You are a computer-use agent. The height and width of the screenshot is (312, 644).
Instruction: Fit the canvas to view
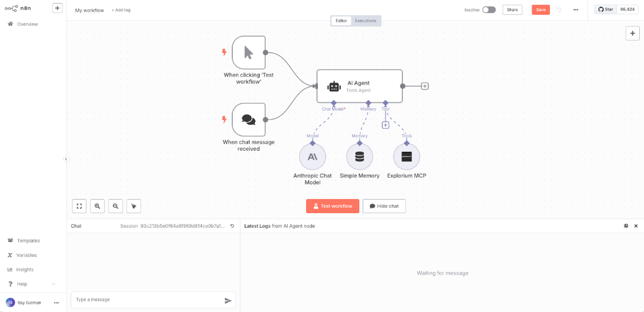(x=79, y=206)
